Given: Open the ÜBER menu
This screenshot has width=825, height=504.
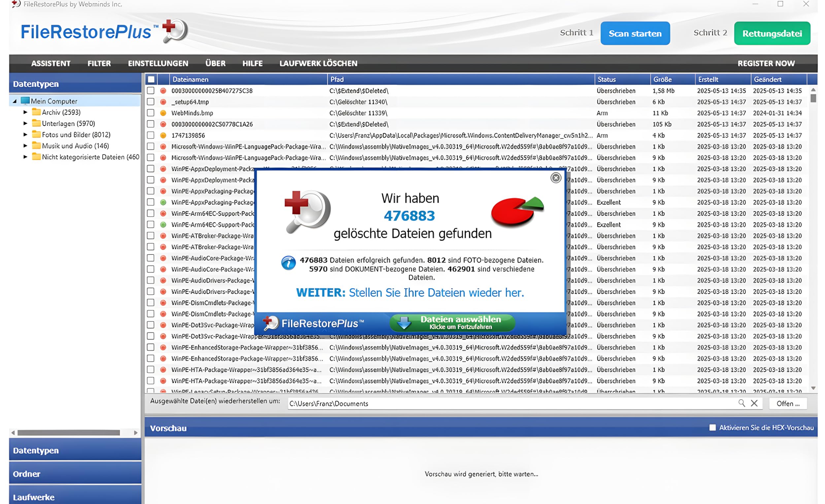Looking at the screenshot, I should [x=215, y=63].
